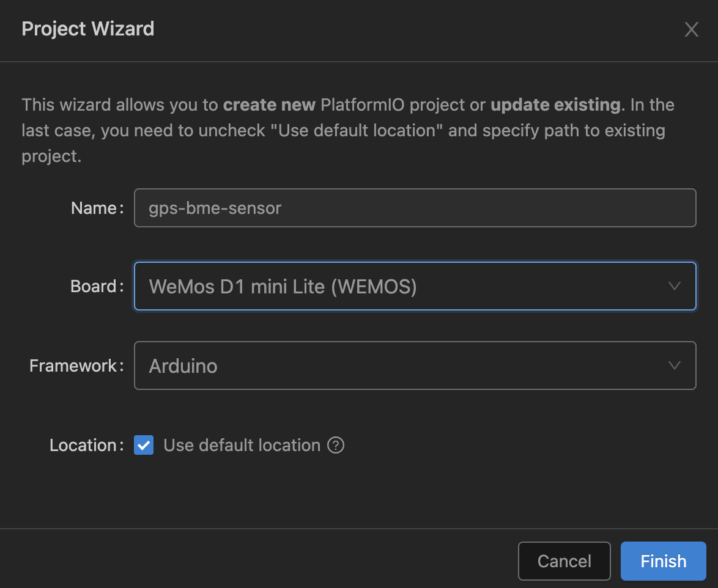This screenshot has height=588, width=718.
Task: Open the Board dropdown showing WeMos D1 mini Lite
Action: pyautogui.click(x=415, y=286)
